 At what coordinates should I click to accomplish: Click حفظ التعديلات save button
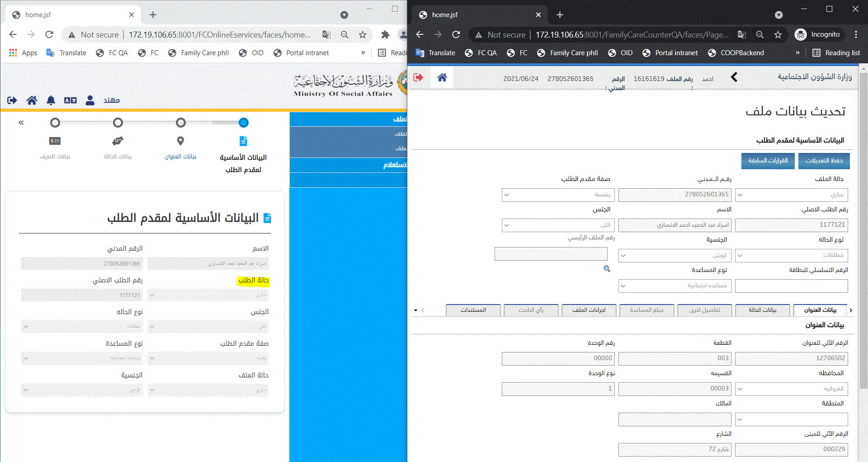[824, 161]
